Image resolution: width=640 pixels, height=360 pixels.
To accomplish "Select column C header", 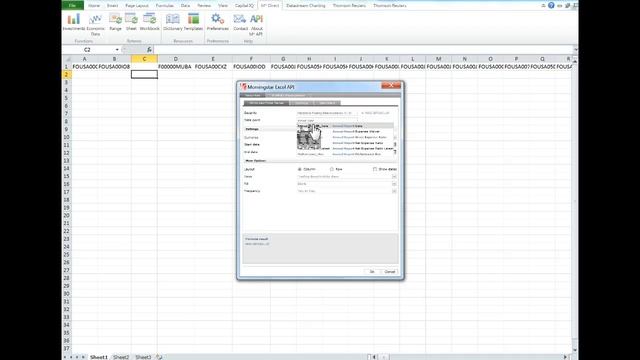I will coord(144,59).
